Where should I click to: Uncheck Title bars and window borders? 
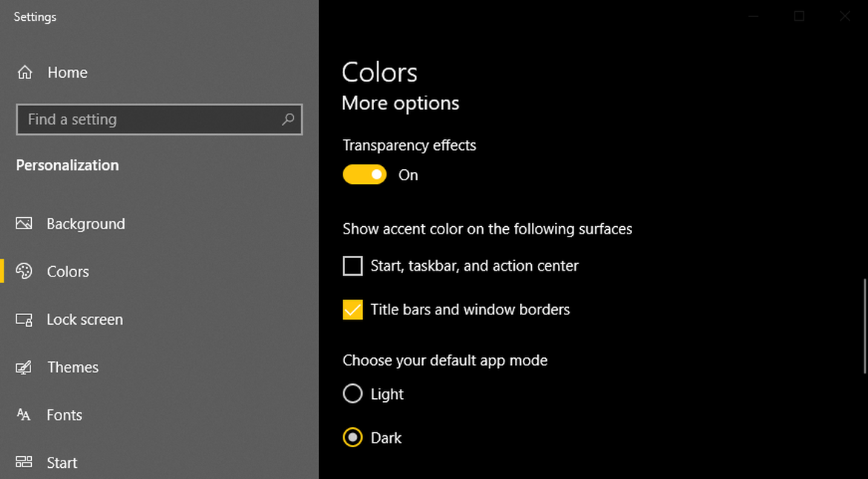tap(352, 309)
